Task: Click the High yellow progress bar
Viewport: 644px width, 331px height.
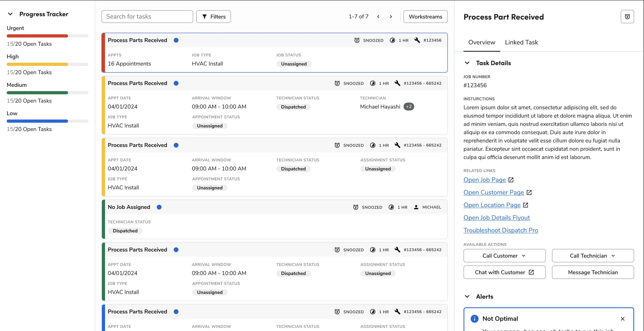Action: [48, 65]
